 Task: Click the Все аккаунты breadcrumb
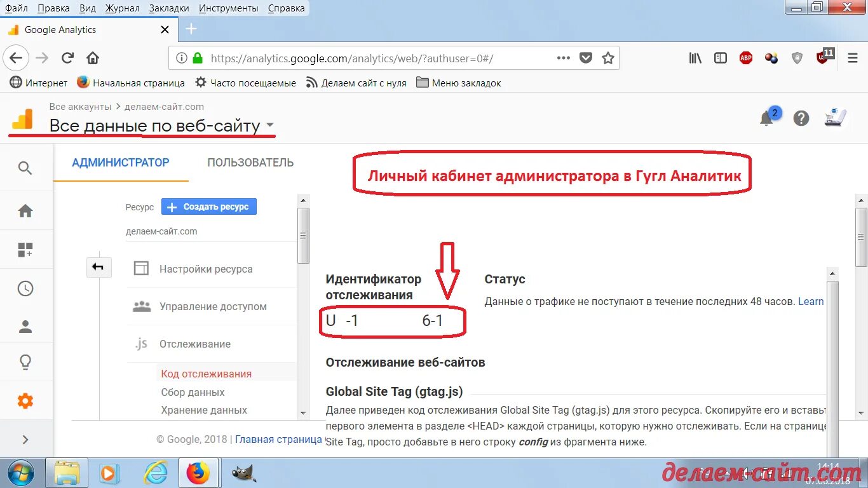point(80,107)
